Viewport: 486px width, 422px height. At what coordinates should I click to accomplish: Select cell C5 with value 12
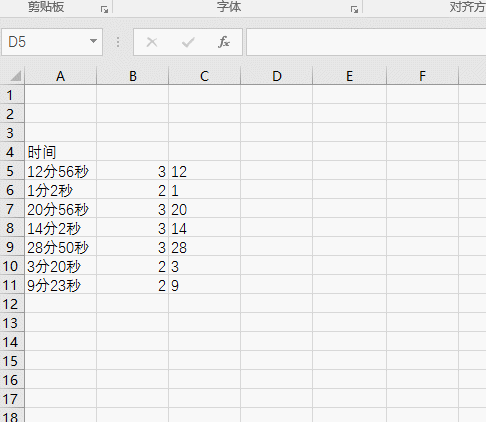pos(205,171)
